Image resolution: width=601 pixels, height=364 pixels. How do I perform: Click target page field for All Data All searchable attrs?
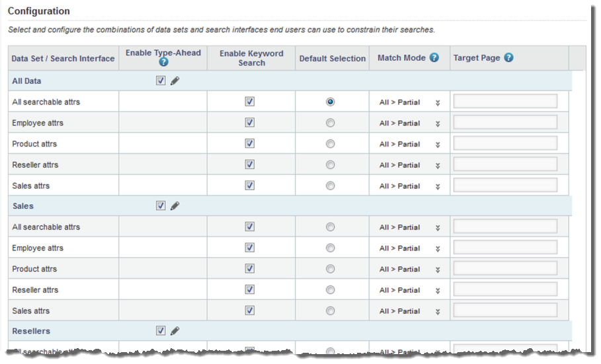click(x=505, y=102)
